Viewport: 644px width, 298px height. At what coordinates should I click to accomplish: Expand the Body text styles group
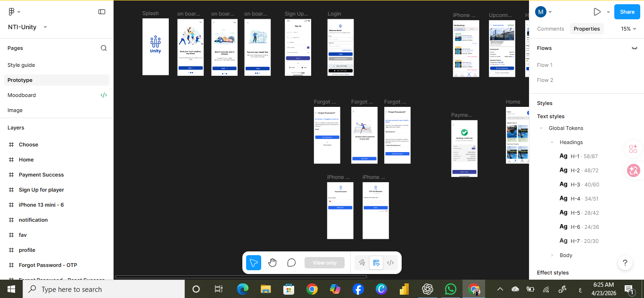click(552, 255)
